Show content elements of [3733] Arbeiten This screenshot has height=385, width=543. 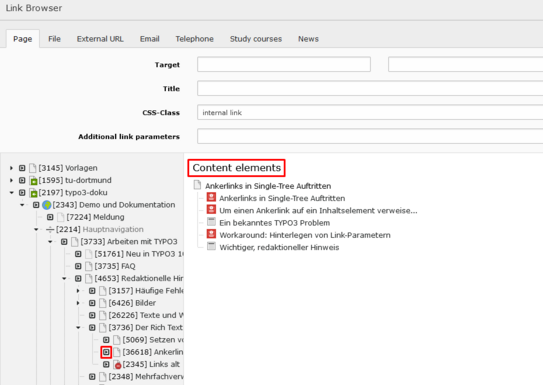64,242
